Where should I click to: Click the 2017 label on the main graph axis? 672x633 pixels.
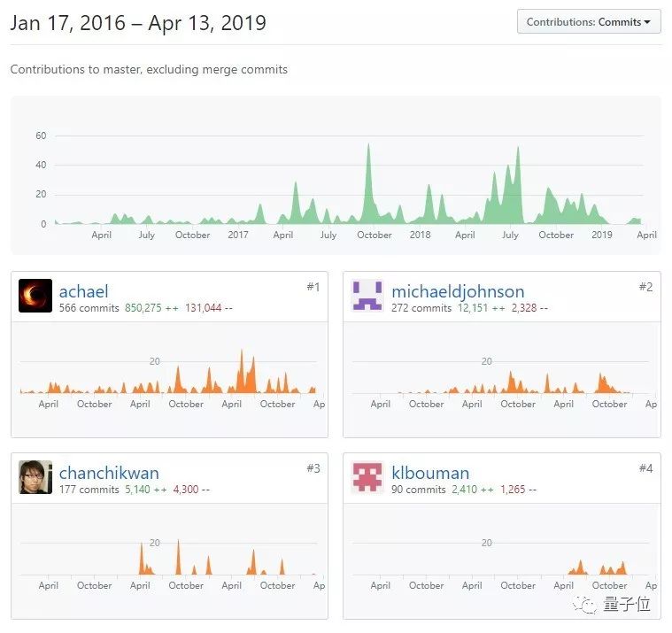point(238,235)
